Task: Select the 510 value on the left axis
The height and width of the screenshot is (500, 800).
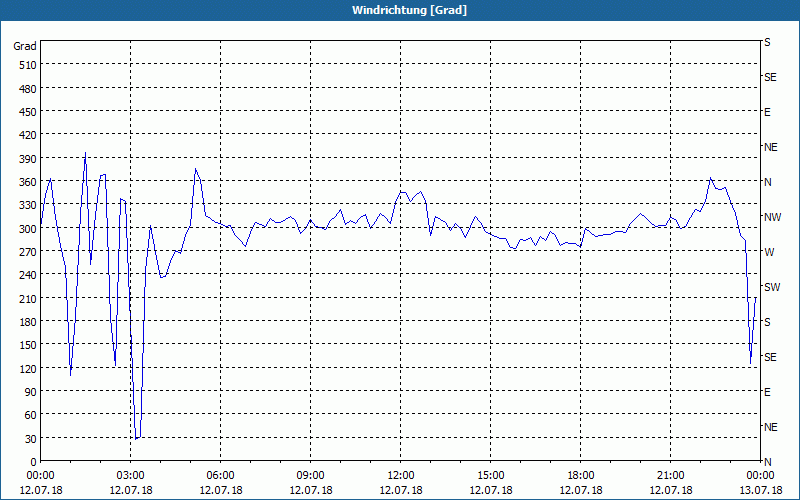Action: 28,65
